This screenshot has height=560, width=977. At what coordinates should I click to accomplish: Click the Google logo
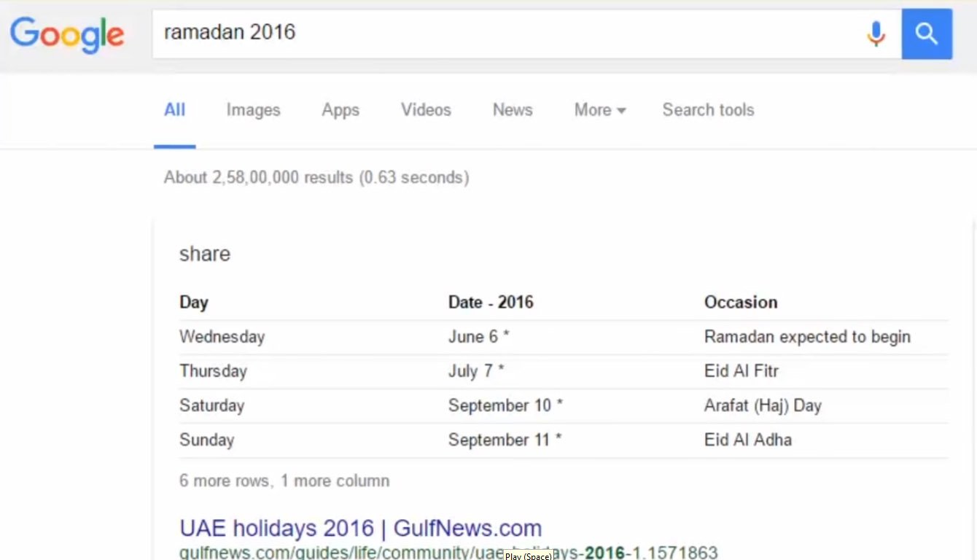pos(67,34)
